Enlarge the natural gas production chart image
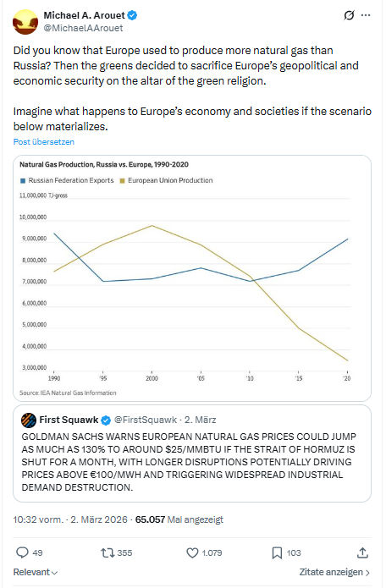Screen dimensions: 386x588 (192, 278)
